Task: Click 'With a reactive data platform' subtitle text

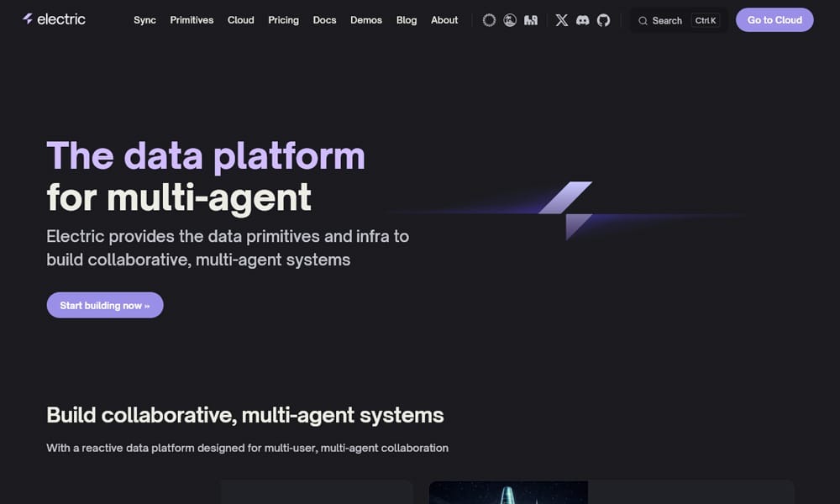Action: [x=248, y=448]
